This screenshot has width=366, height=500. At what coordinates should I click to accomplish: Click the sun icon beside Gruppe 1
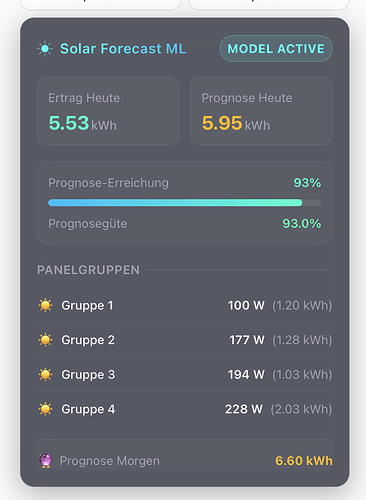[45, 305]
